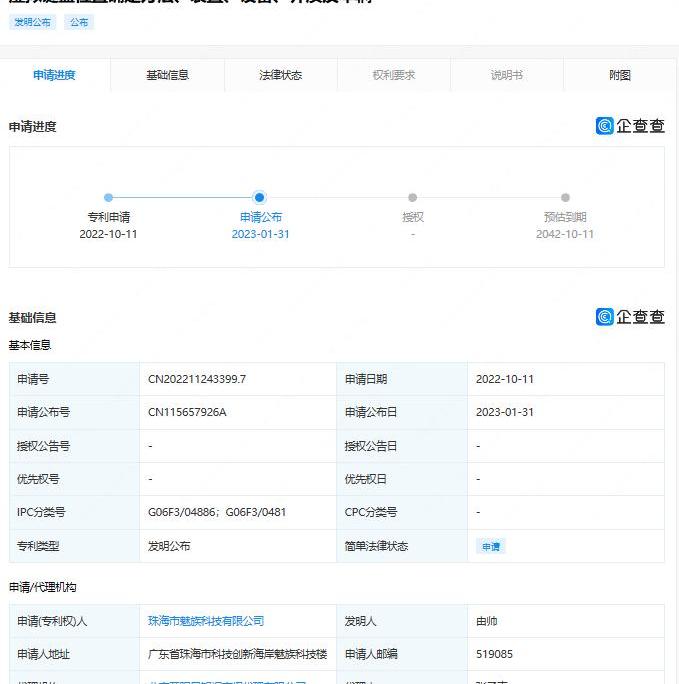Select the 申请公布日 value 2023-01-31 in table
This screenshot has width=679, height=684.
pyautogui.click(x=505, y=412)
